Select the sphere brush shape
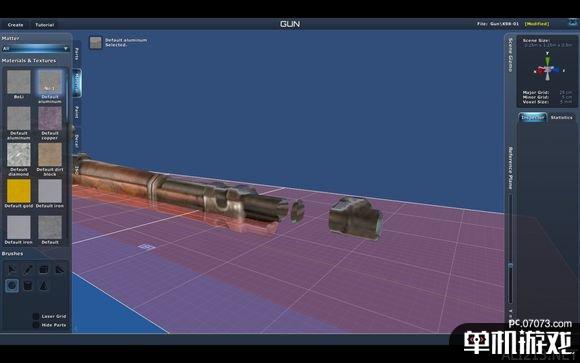 (12, 285)
